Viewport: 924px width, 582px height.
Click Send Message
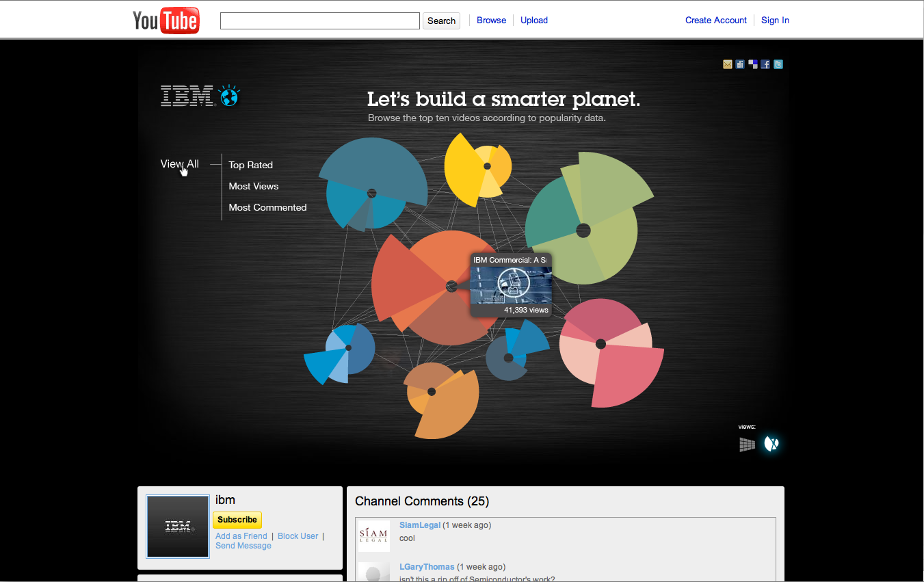243,546
